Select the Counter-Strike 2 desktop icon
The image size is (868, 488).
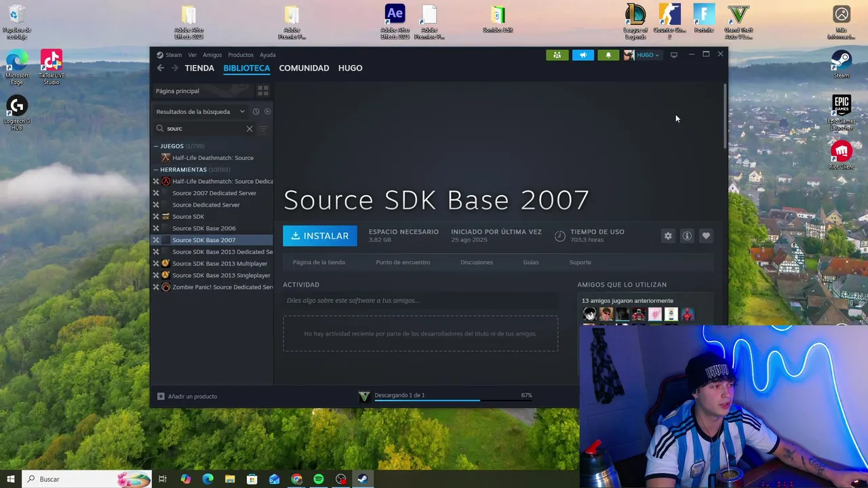pyautogui.click(x=670, y=22)
